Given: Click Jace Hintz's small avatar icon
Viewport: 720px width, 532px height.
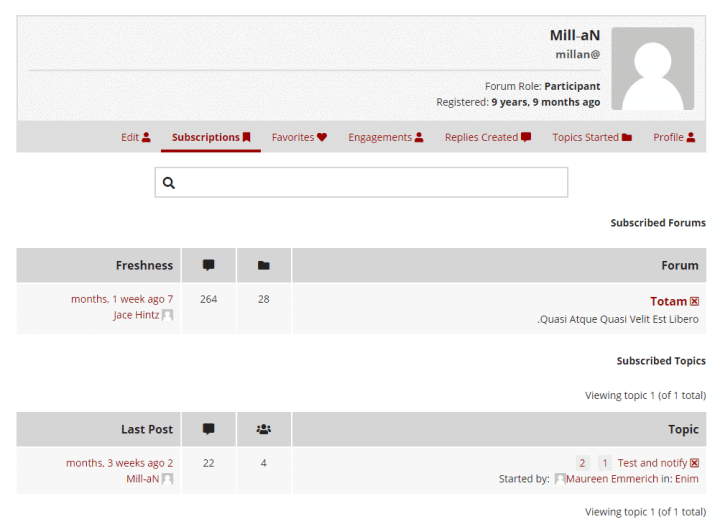Looking at the screenshot, I should tap(168, 315).
